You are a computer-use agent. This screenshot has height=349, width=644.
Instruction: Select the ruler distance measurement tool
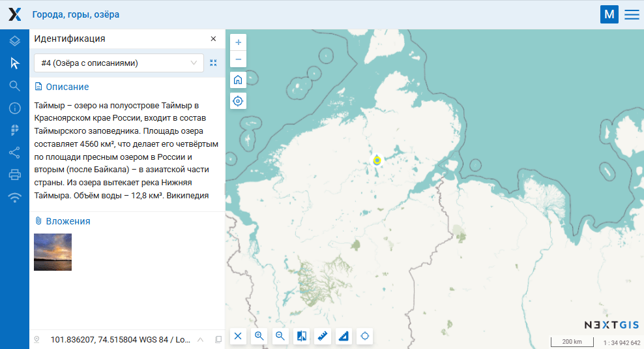[323, 336]
